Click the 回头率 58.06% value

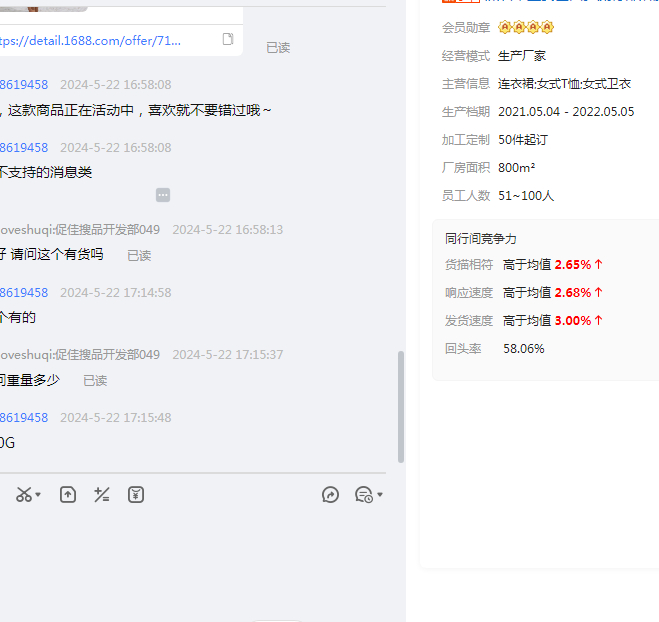click(x=523, y=349)
